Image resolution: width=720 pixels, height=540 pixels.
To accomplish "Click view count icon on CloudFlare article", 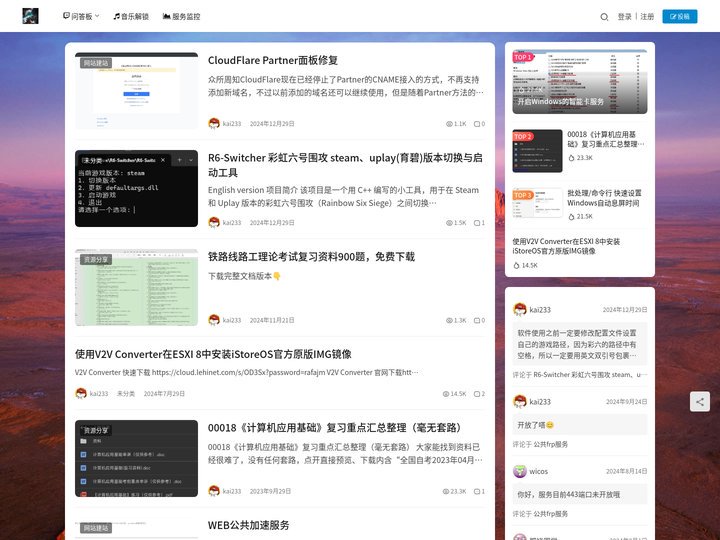I will (449, 124).
